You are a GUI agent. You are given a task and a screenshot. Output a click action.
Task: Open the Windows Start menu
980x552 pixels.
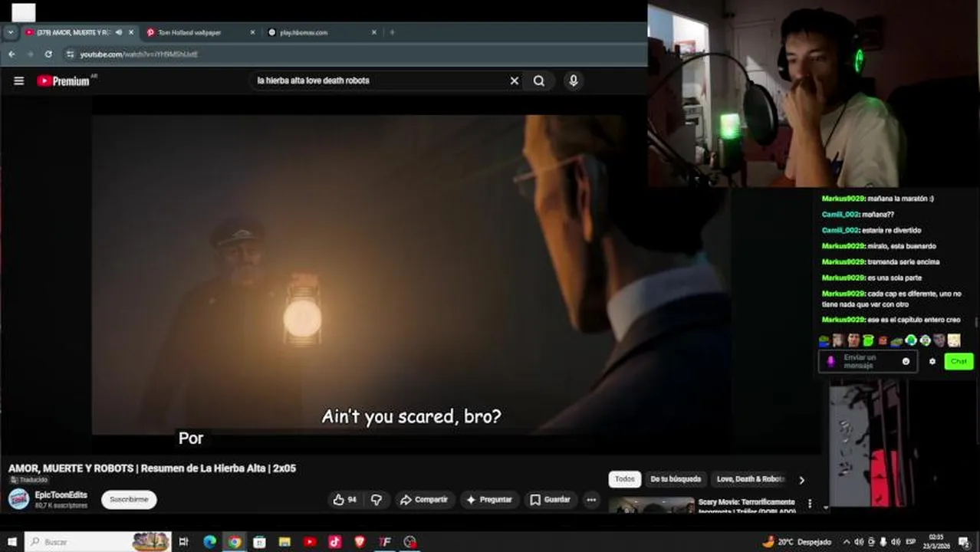point(12,542)
